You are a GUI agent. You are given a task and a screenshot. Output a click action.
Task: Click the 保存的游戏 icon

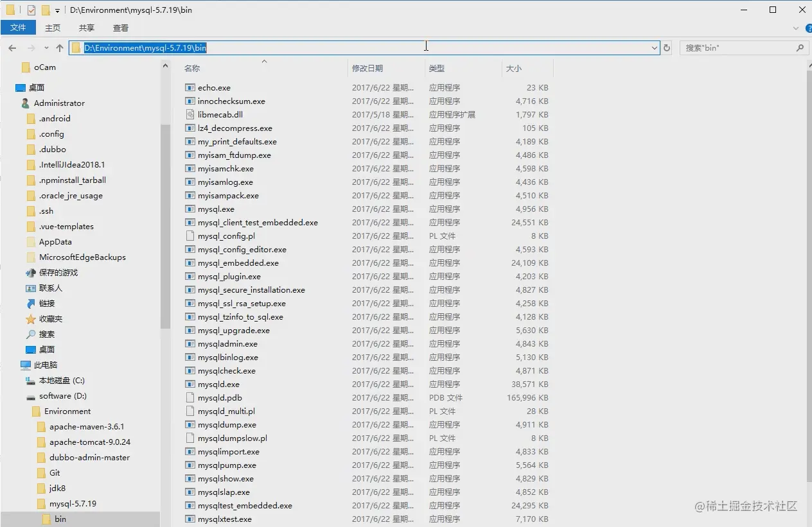tap(31, 273)
